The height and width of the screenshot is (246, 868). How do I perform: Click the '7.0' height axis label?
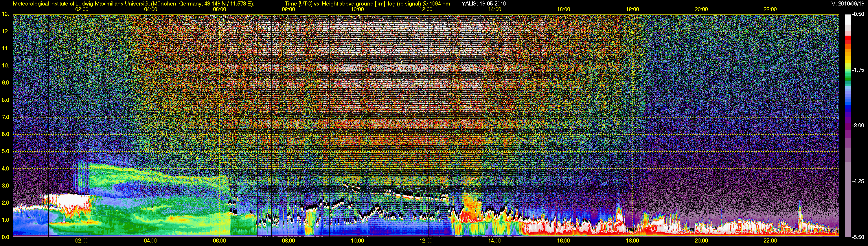pyautogui.click(x=5, y=117)
